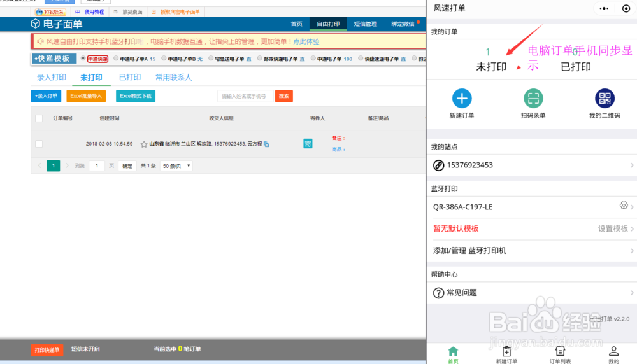Switch to the 常用联系人 tab

coord(173,77)
